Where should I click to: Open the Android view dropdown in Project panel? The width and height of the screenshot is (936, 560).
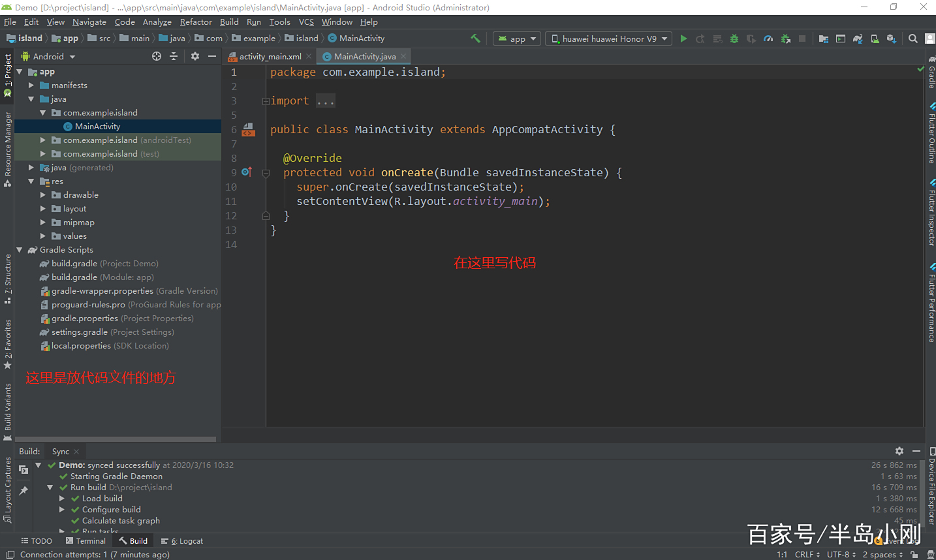[x=50, y=56]
